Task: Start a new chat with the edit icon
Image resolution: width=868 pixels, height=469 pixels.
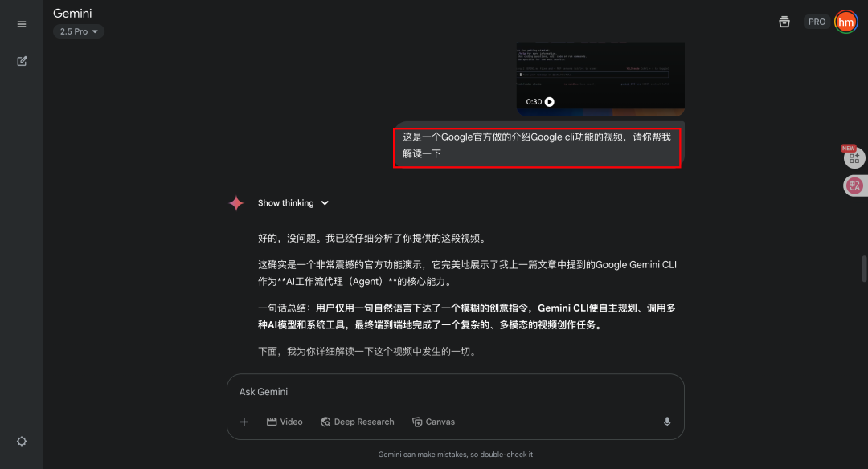Action: (x=22, y=61)
